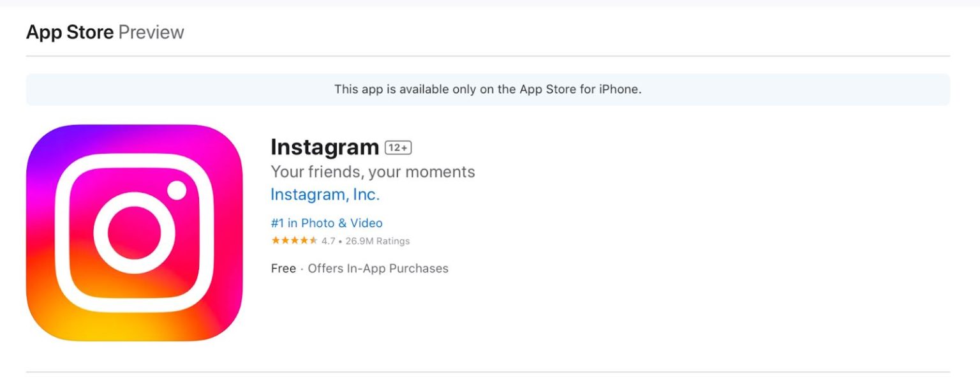
Task: Select the colorful Instagram camera logo
Action: point(133,232)
